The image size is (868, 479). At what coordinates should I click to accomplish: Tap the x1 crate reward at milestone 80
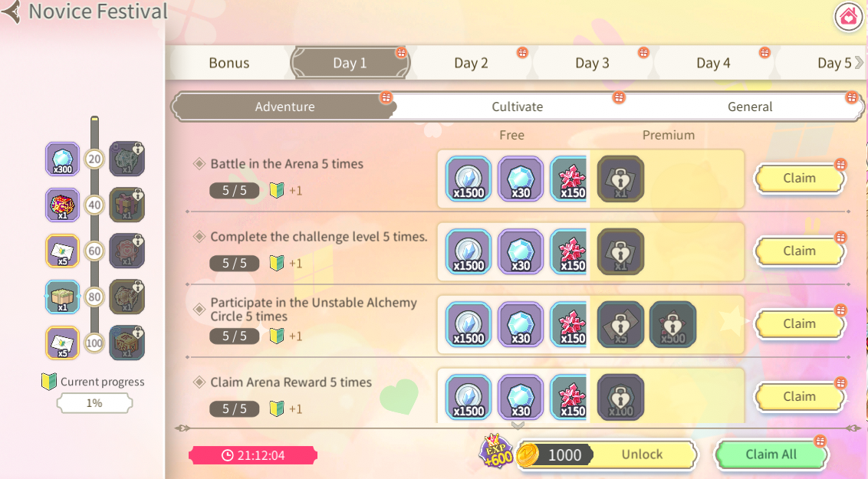(x=62, y=297)
